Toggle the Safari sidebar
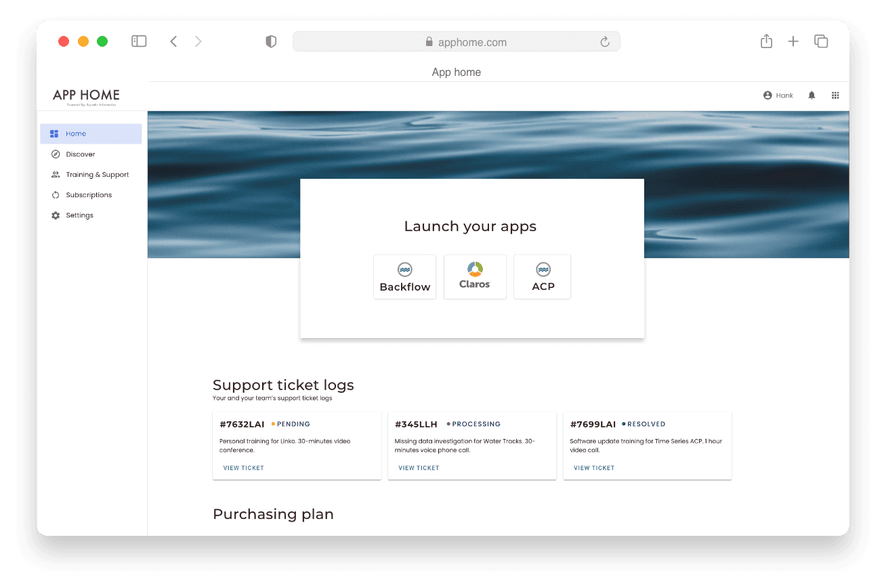 point(139,41)
